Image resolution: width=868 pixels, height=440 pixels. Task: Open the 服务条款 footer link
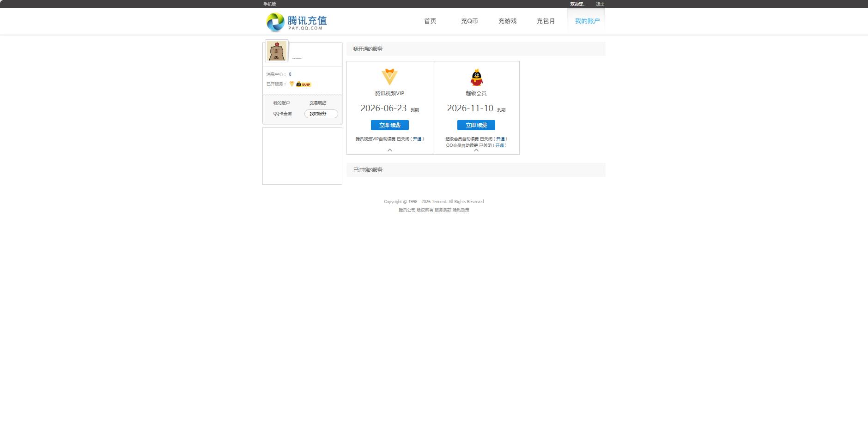[443, 210]
